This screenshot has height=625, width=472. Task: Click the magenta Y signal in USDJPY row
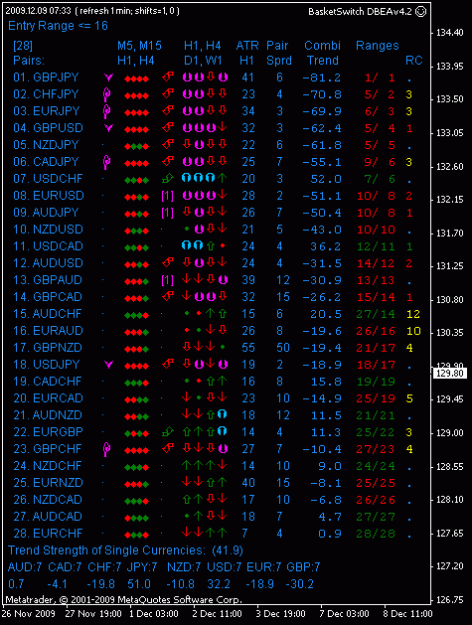pyautogui.click(x=108, y=364)
